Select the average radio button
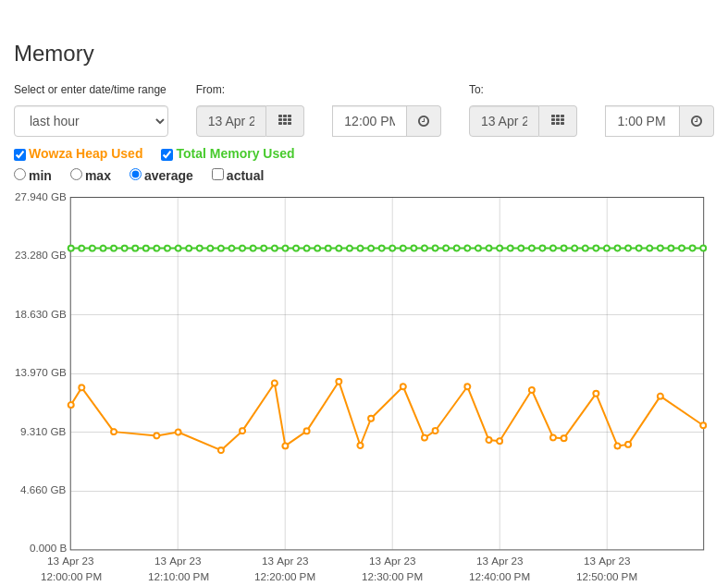728x586 pixels. coord(135,175)
